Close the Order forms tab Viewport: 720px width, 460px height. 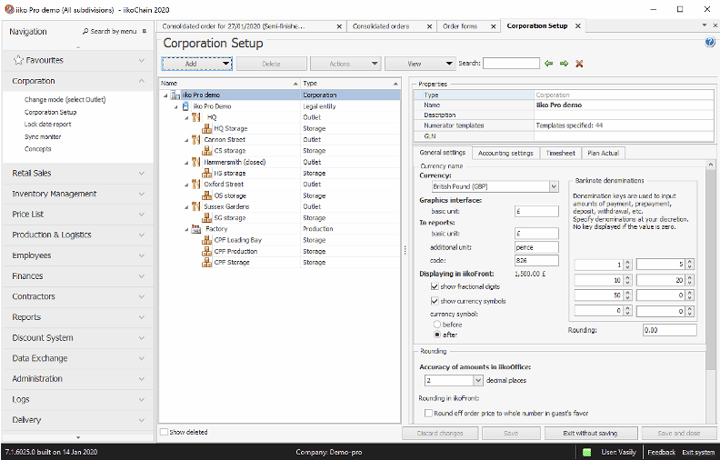(493, 27)
